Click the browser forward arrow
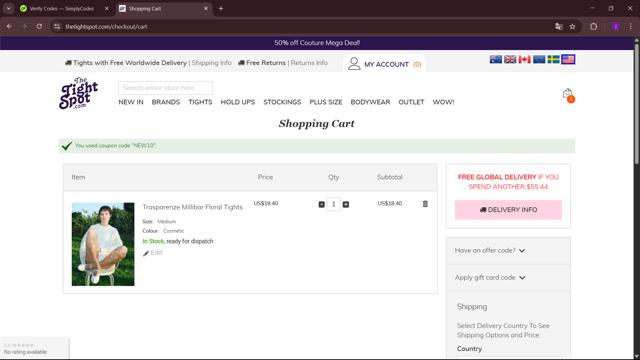The height and width of the screenshot is (360, 640). (x=24, y=27)
